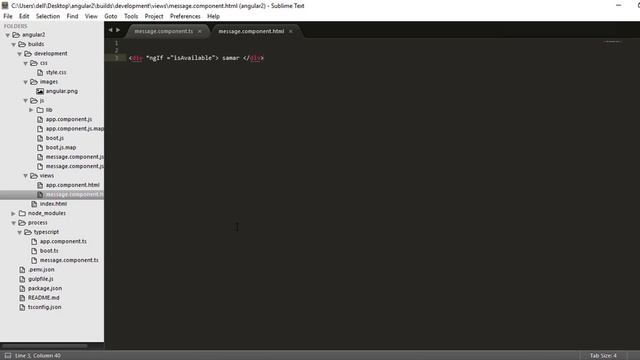Open the Project menu
This screenshot has height=360, width=640.
[x=154, y=16]
